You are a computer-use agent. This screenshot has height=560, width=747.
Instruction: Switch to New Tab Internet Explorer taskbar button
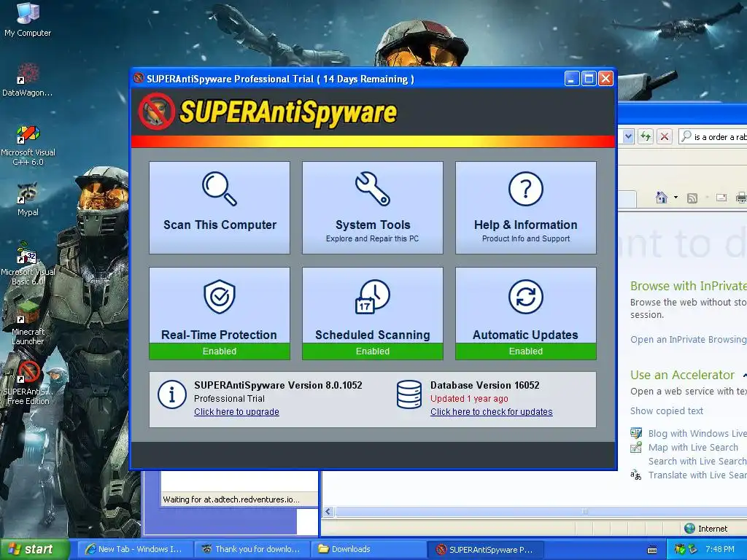pos(135,549)
